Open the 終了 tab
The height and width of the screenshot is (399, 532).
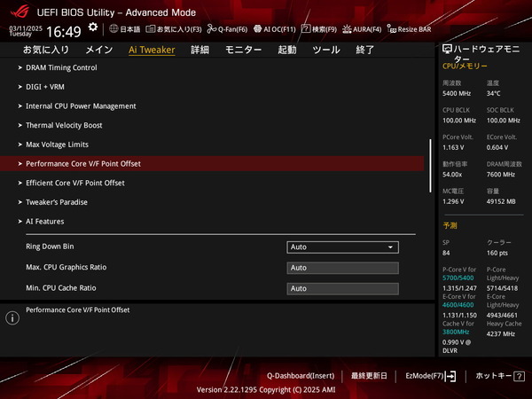pos(365,50)
